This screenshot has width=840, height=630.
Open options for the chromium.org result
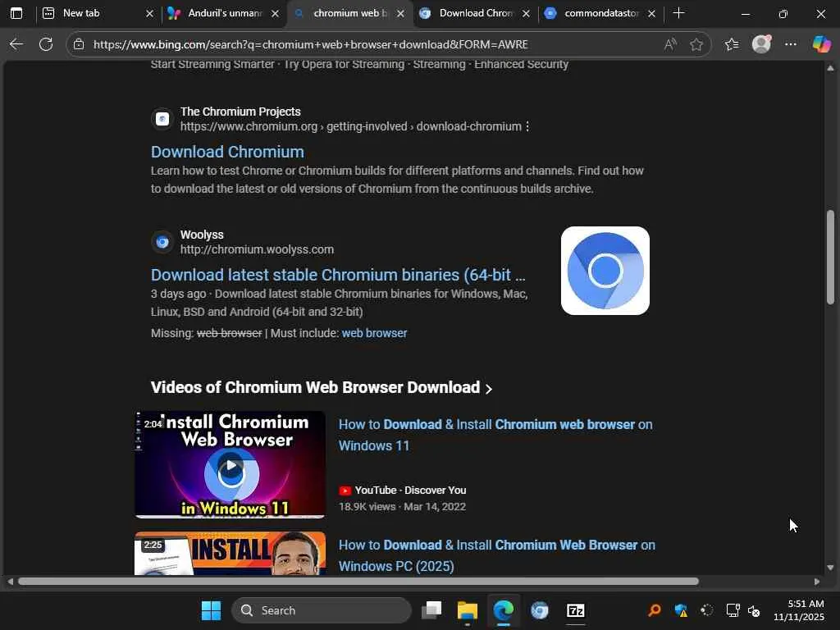point(527,126)
